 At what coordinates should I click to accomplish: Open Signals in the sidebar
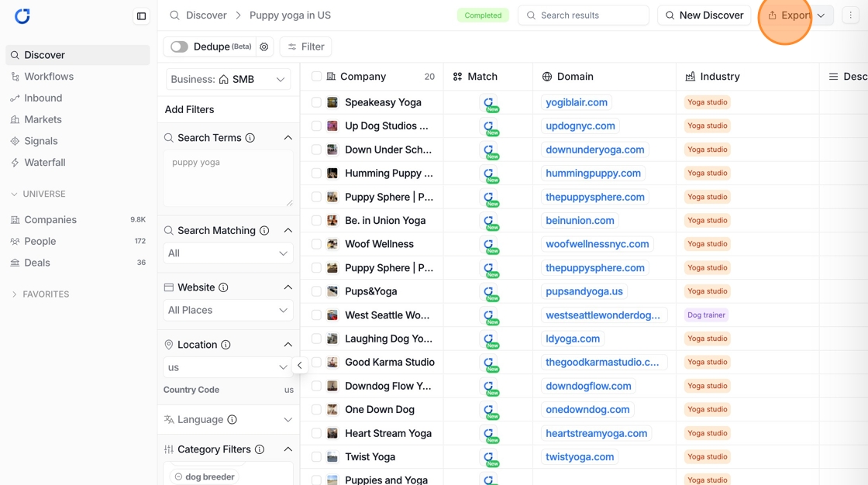pos(77,141)
